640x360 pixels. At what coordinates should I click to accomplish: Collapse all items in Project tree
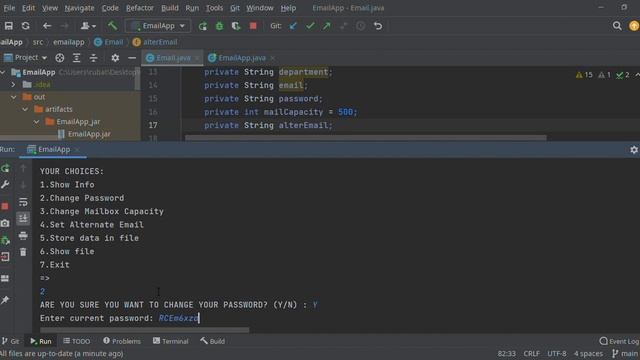93,58
